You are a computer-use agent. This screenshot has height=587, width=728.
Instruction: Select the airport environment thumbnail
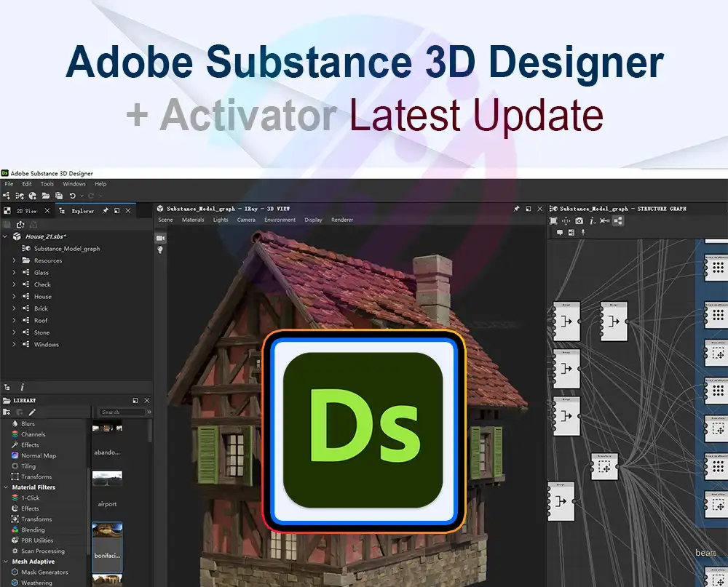pyautogui.click(x=107, y=479)
